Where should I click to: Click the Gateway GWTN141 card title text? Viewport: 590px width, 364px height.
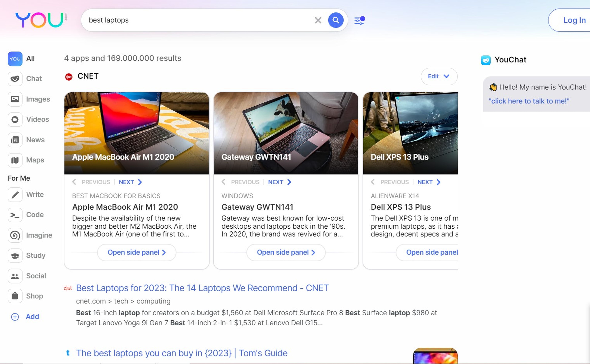[x=257, y=207]
